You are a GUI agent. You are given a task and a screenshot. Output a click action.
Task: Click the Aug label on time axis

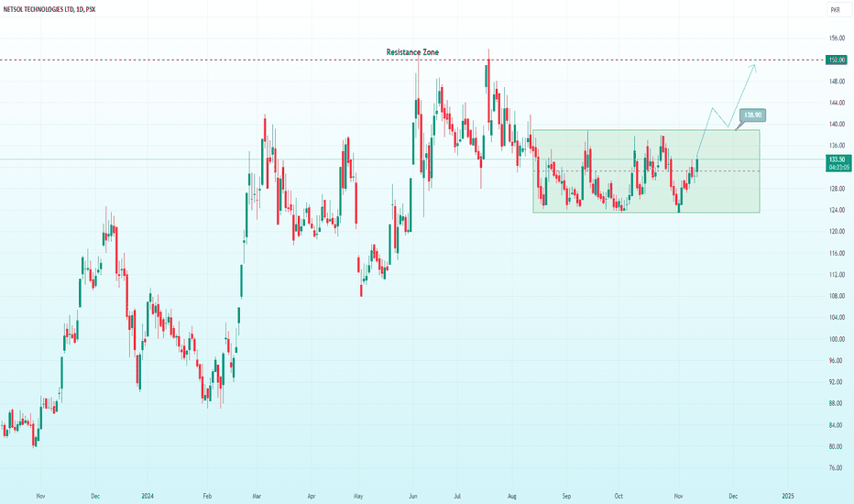(x=512, y=497)
